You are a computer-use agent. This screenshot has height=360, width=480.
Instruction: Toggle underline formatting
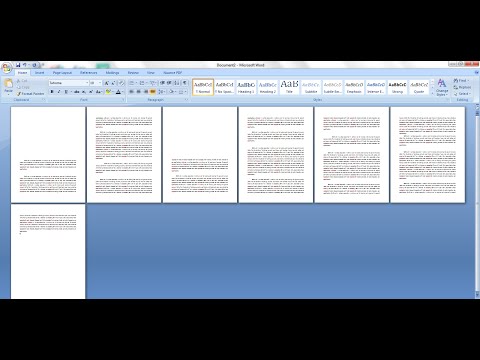(x=66, y=92)
